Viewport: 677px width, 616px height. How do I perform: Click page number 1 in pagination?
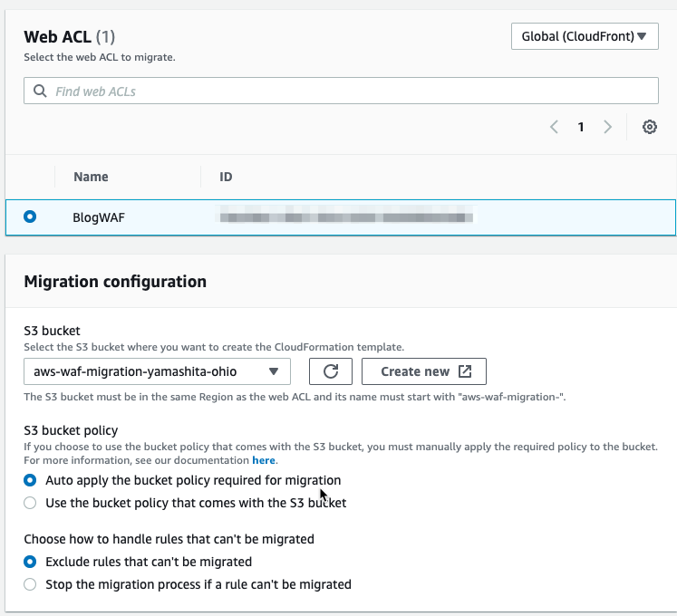click(581, 127)
